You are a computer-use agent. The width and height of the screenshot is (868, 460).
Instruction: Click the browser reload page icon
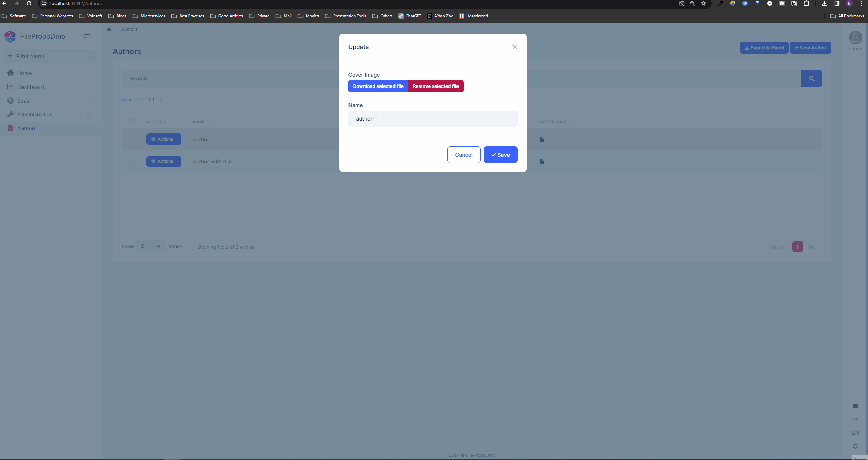pyautogui.click(x=29, y=3)
